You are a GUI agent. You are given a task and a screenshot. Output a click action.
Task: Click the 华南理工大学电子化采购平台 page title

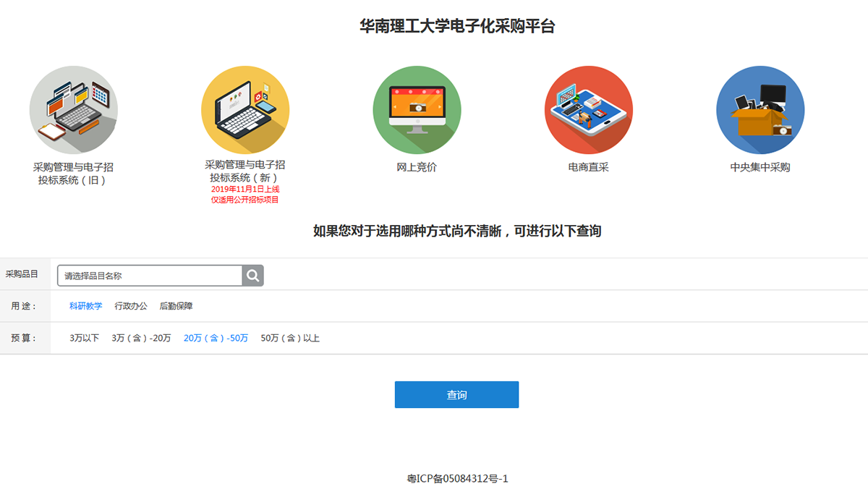(x=458, y=27)
